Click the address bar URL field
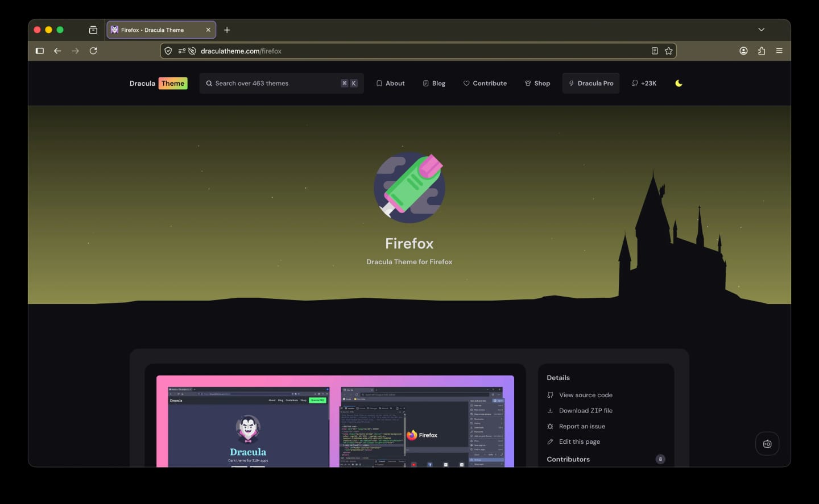This screenshot has height=504, width=819. point(418,51)
